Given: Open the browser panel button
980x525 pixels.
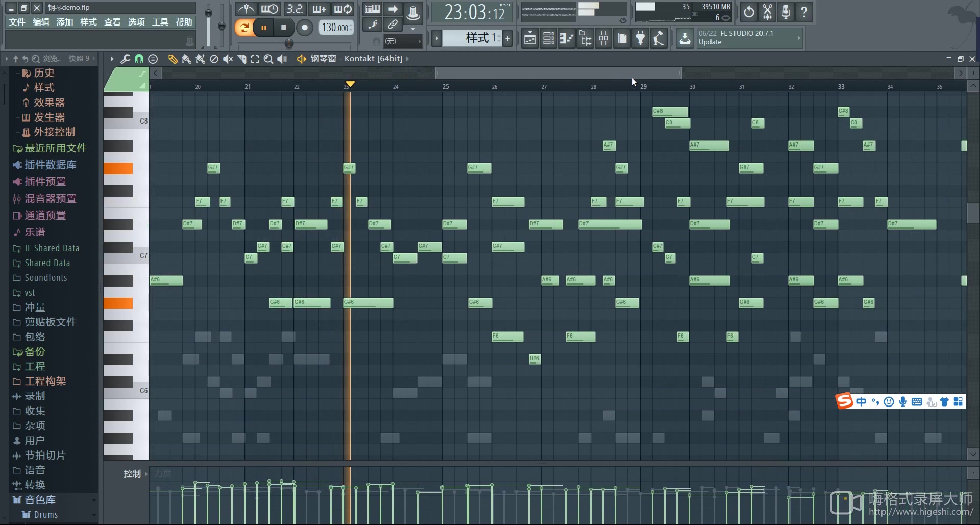Looking at the screenshot, I should coord(585,38).
